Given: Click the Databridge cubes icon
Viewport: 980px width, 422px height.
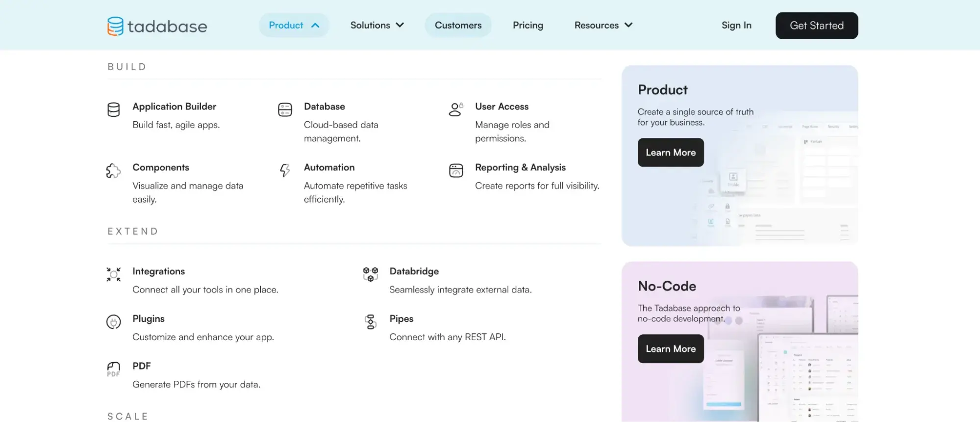Looking at the screenshot, I should [371, 274].
